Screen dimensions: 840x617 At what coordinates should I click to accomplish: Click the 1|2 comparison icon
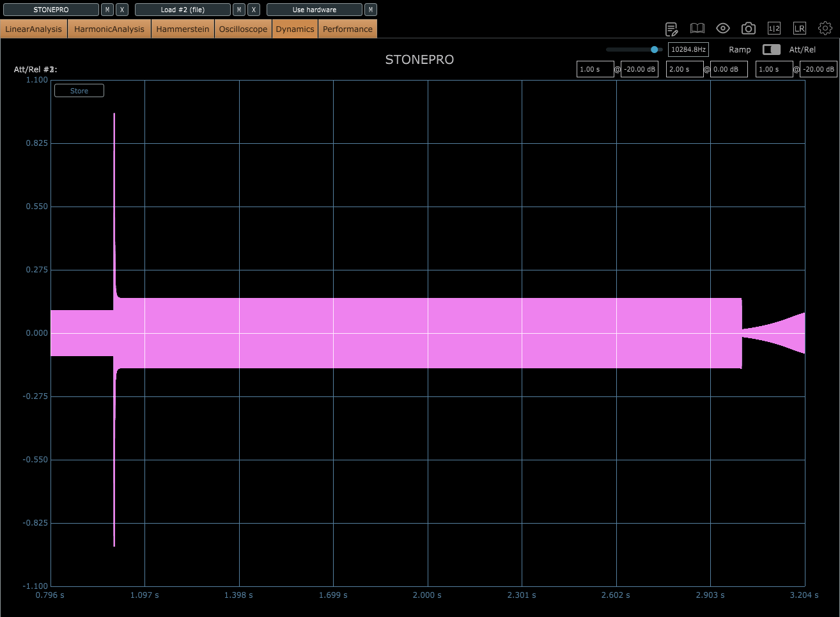pos(774,29)
